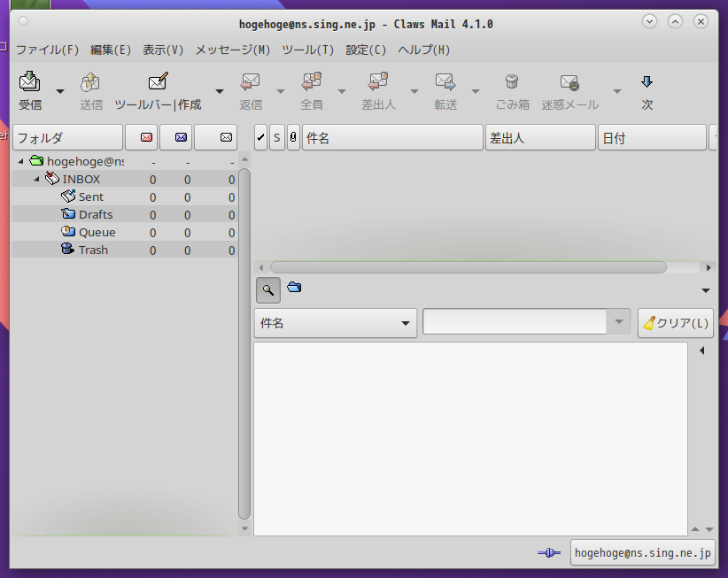Screen dimensions: 728x578
Task: Sort messages by 件名 column header
Action: [392, 137]
